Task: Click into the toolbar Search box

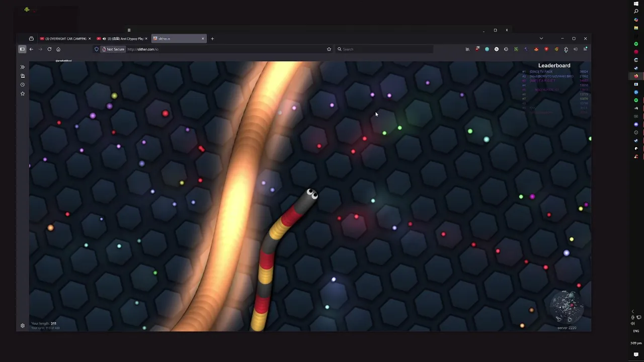Action: [x=385, y=49]
